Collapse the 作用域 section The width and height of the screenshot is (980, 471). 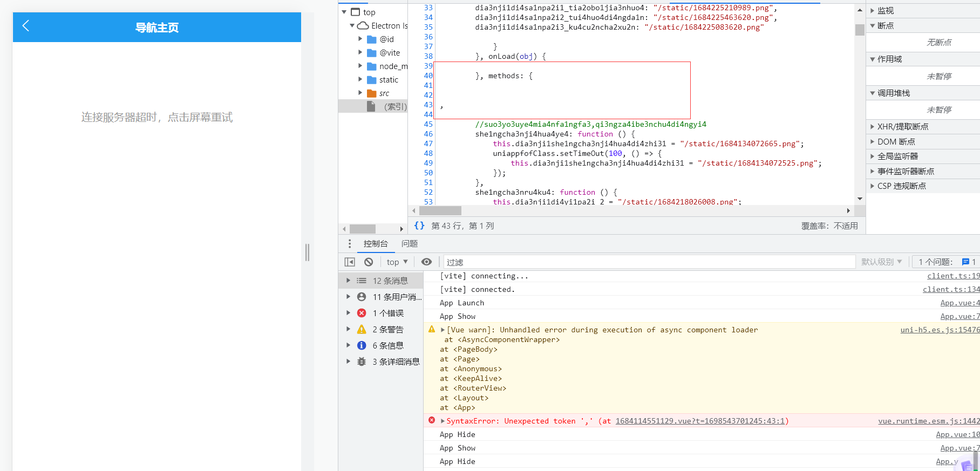(873, 59)
